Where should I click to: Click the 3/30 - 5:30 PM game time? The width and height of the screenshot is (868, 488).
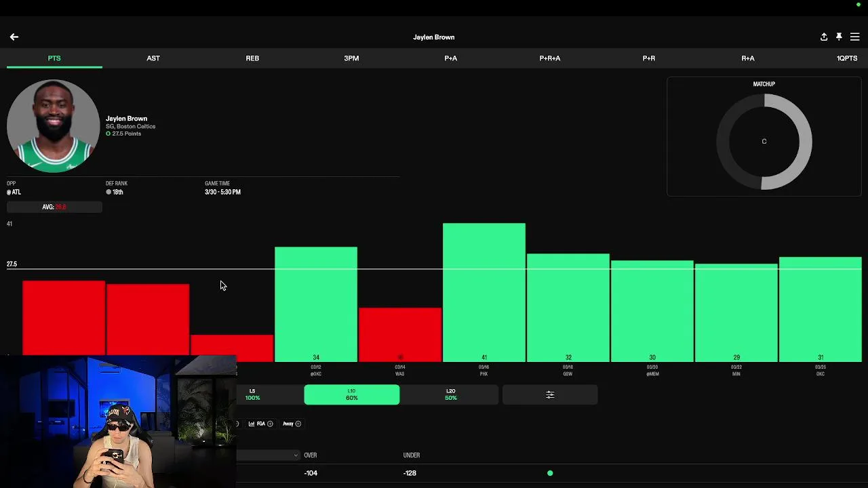pos(222,192)
